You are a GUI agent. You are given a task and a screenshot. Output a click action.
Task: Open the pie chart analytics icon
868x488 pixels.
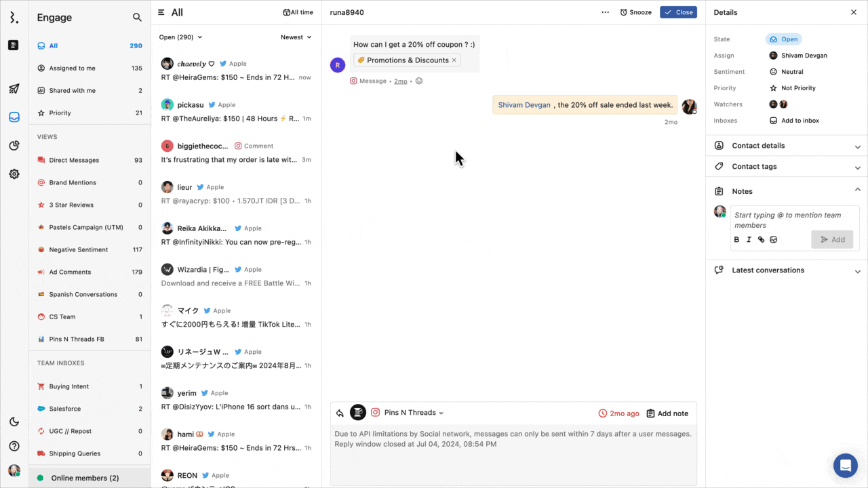[x=14, y=146]
